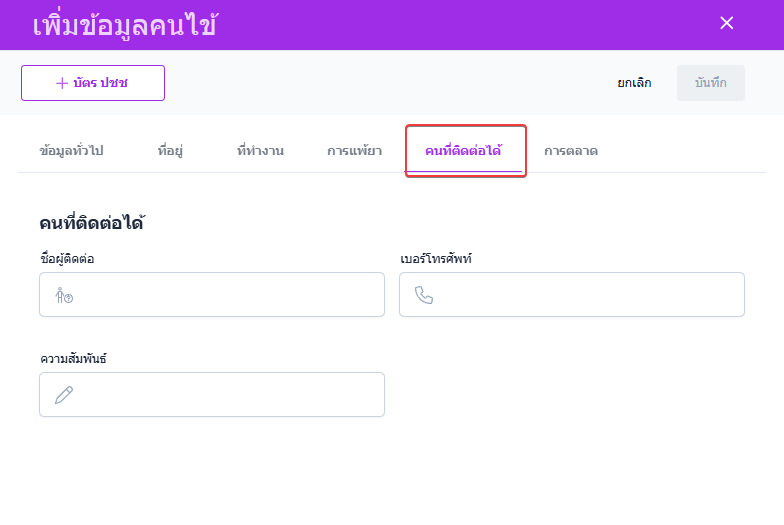Click the ความสัมพันธ์ field label
This screenshot has height=525, width=784.
(x=72, y=359)
